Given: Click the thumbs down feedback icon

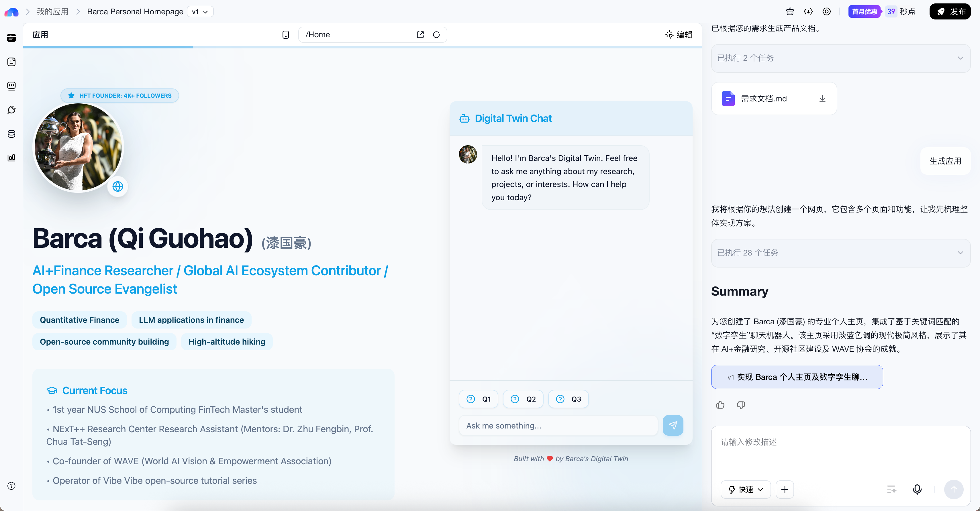Looking at the screenshot, I should [x=741, y=405].
